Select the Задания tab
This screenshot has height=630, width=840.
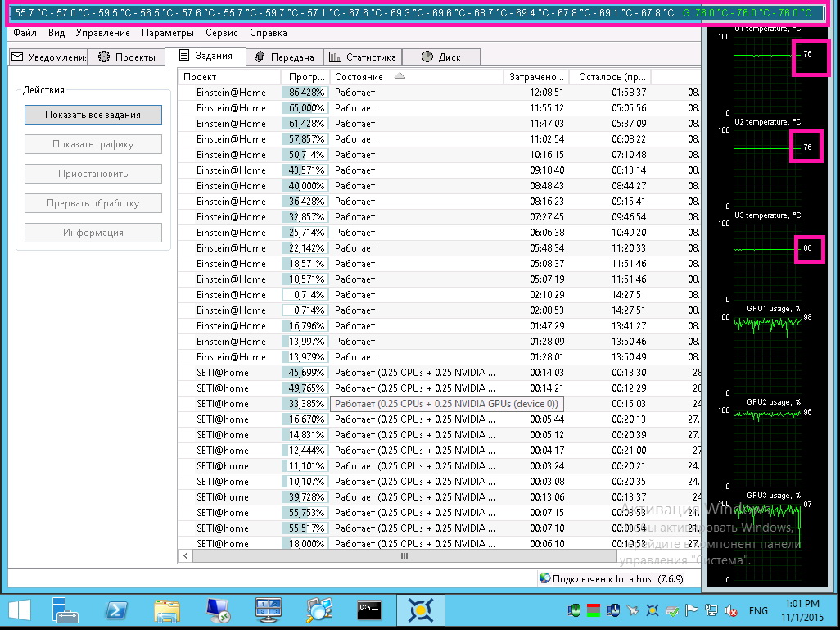point(205,56)
